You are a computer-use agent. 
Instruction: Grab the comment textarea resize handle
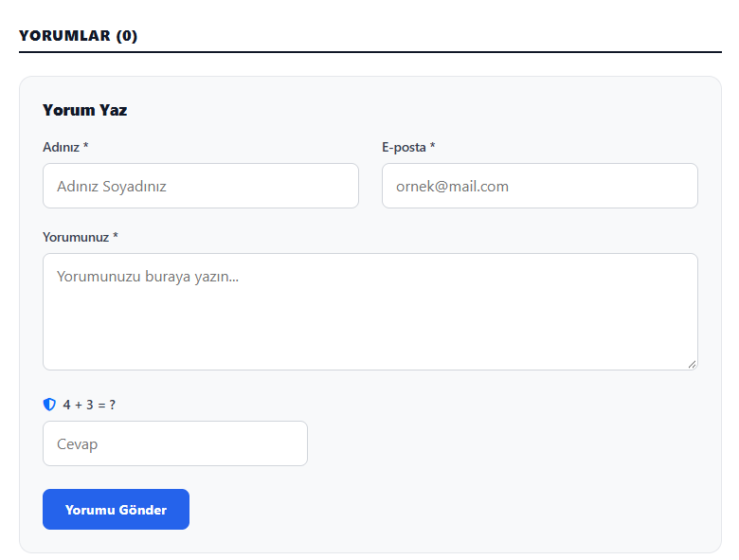(x=692, y=365)
